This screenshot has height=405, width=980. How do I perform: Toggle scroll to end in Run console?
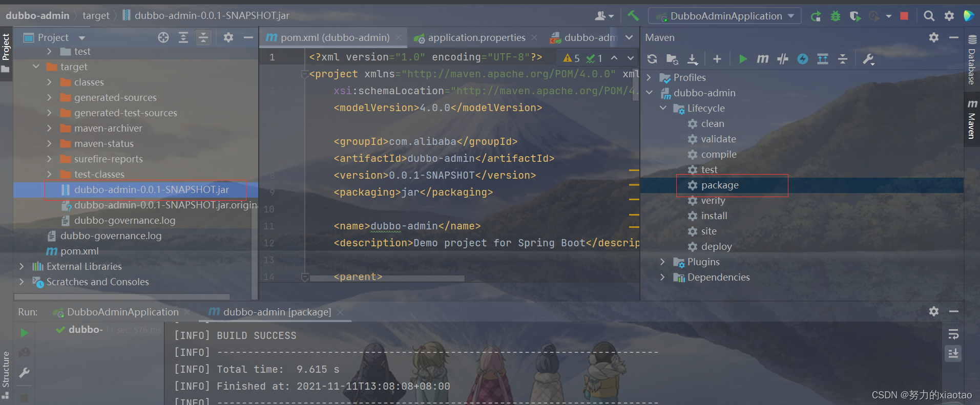point(953,353)
